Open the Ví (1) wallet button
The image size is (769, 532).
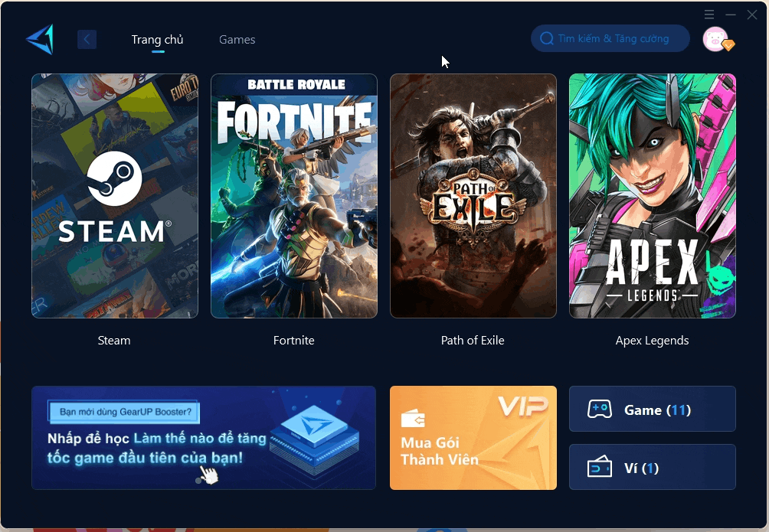click(x=653, y=467)
